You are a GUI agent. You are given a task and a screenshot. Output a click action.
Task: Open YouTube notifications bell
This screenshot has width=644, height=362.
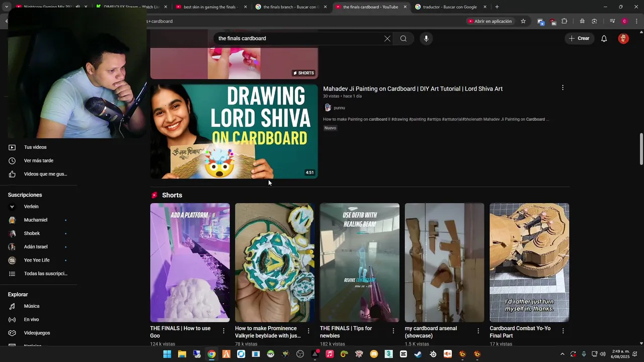604,39
